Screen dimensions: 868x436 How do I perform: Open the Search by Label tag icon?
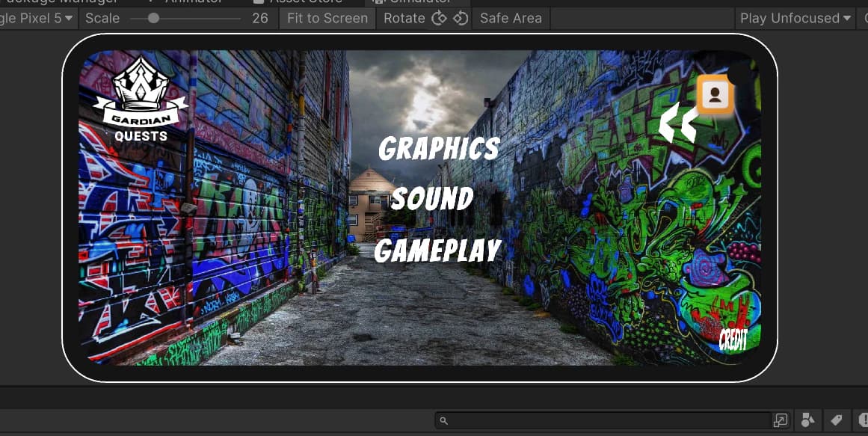click(836, 420)
